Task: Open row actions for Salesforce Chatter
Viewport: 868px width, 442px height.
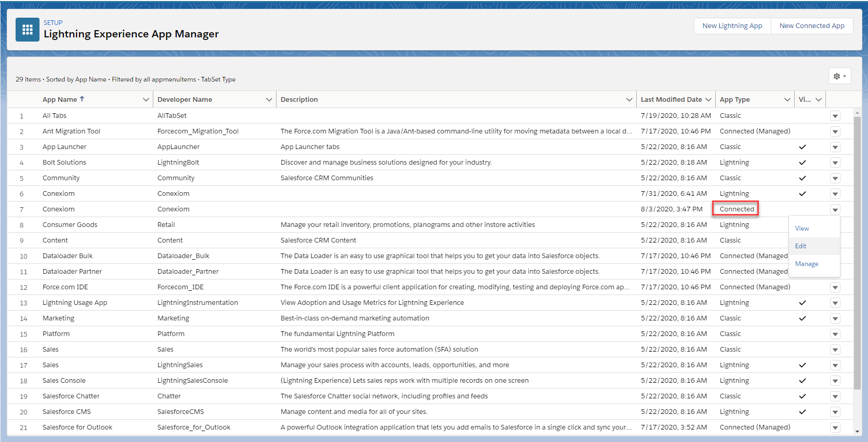Action: coord(835,396)
